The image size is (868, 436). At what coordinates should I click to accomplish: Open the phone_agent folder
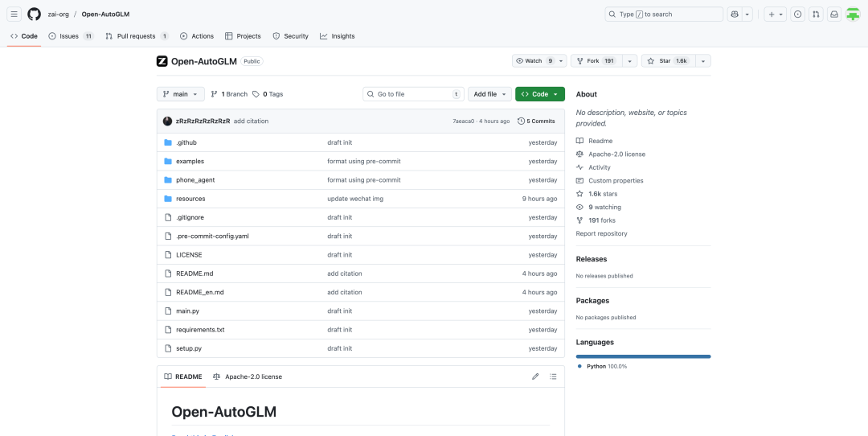tap(195, 180)
